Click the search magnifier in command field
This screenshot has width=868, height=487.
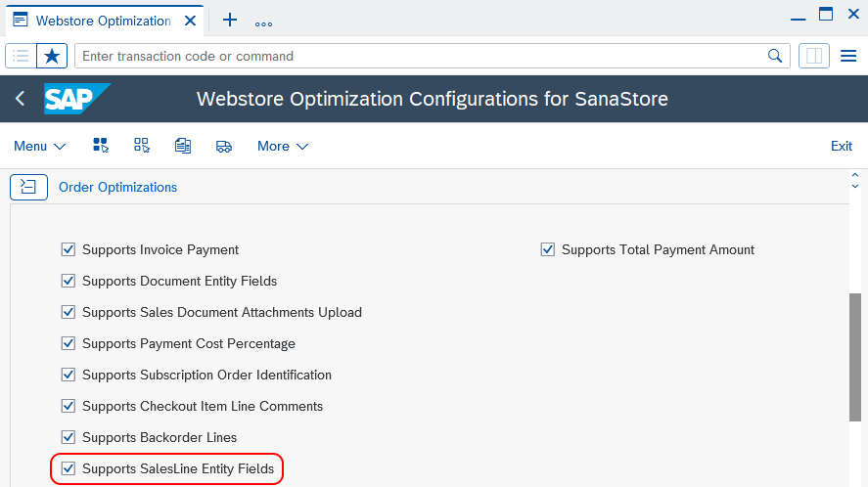[775, 56]
